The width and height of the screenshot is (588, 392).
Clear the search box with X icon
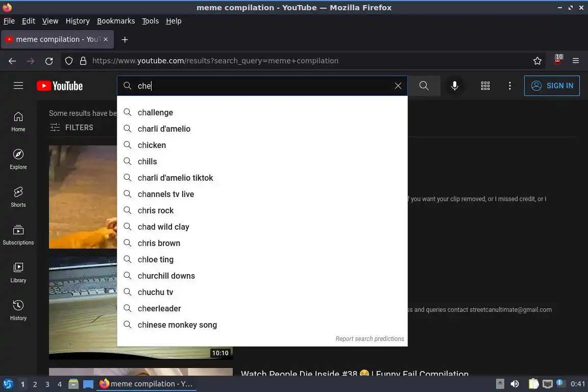tap(398, 86)
